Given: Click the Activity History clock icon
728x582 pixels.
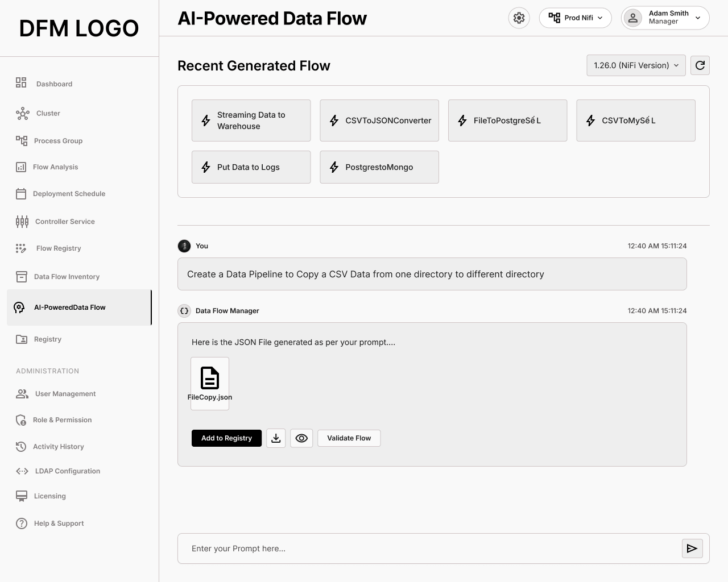Looking at the screenshot, I should click(21, 446).
